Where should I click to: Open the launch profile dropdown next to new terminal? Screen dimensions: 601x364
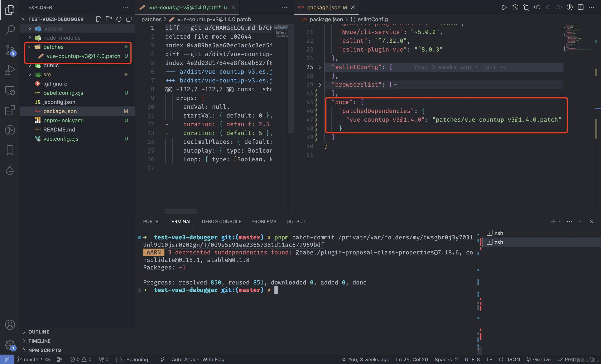click(x=560, y=221)
